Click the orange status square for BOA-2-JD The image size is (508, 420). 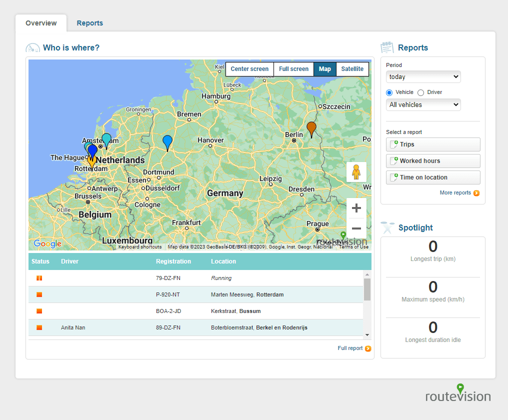[x=38, y=310]
